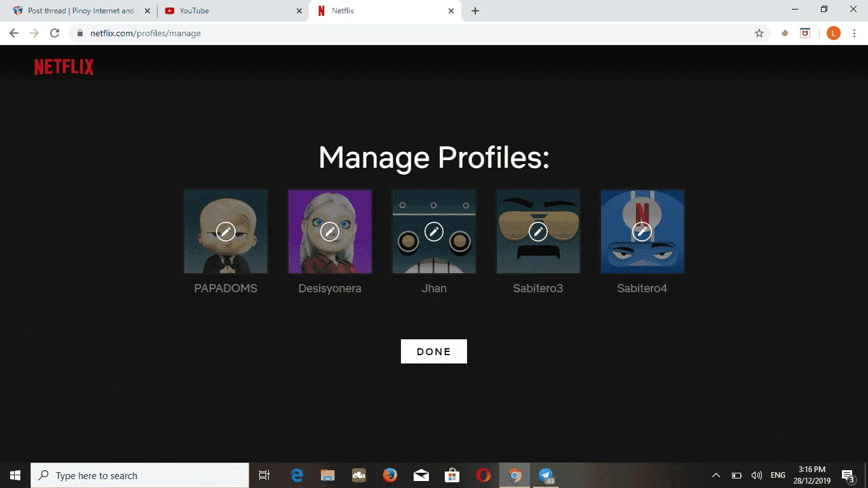The height and width of the screenshot is (488, 868).
Task: Go forward in browser history
Action: [x=34, y=33]
